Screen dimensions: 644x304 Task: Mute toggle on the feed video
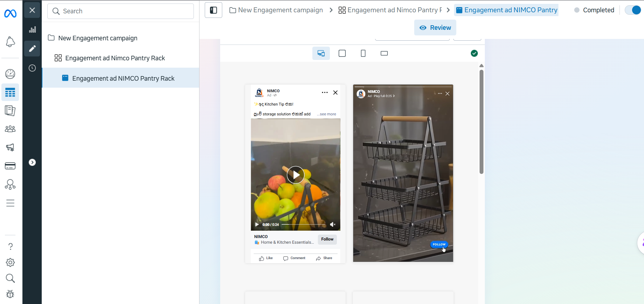click(x=333, y=224)
